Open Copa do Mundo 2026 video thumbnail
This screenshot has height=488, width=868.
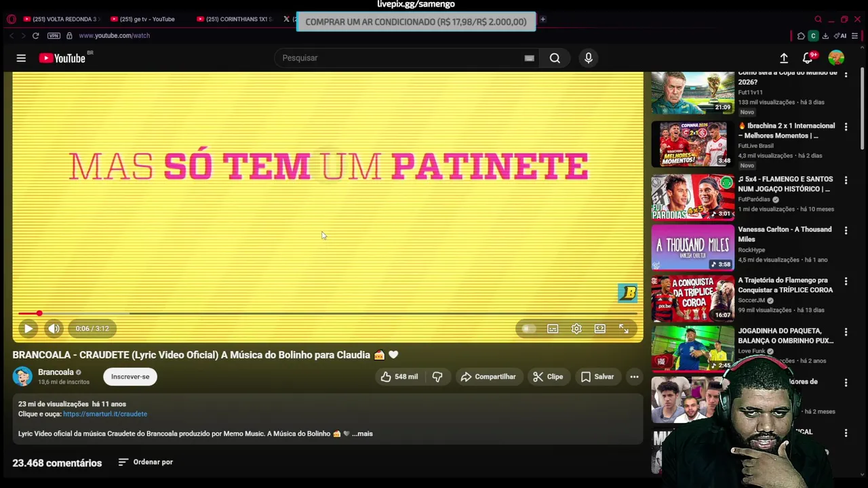point(692,93)
